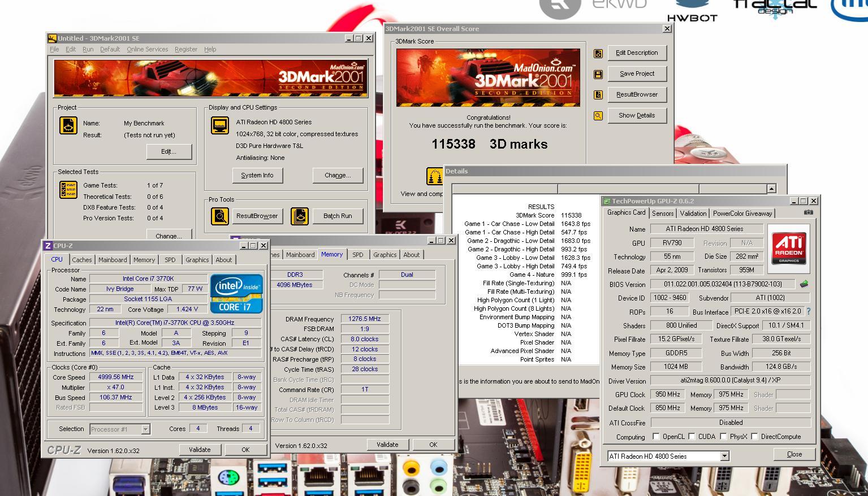Click the Edit Description icon in score window

(598, 53)
